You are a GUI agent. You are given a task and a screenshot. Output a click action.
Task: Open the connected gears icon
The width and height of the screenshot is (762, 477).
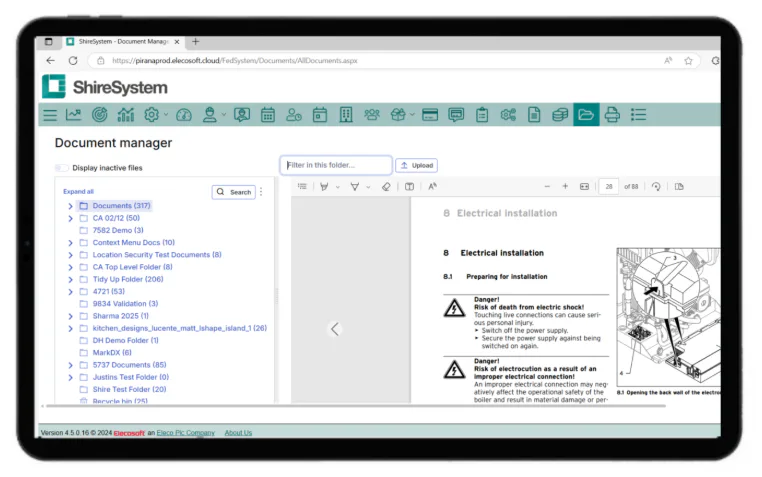[508, 115]
